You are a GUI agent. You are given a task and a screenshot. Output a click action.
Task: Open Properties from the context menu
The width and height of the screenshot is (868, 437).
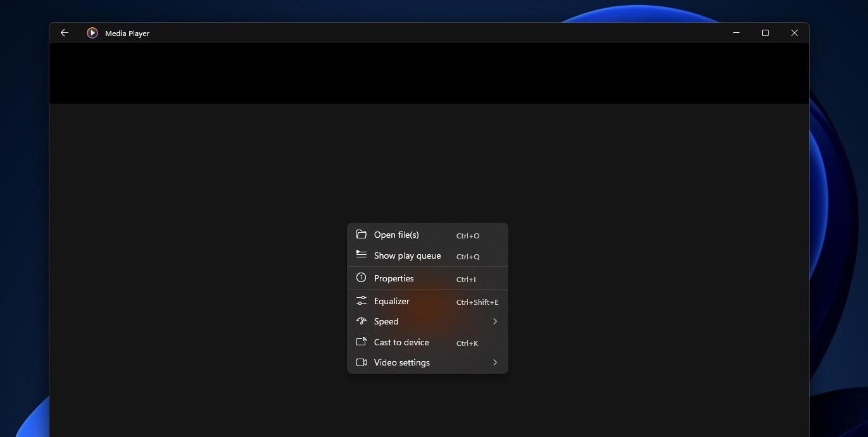click(x=427, y=278)
